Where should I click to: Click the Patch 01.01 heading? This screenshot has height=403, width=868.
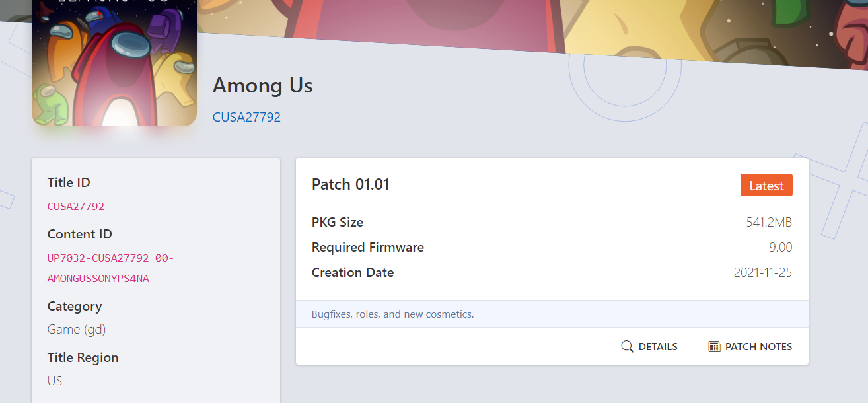tap(351, 184)
